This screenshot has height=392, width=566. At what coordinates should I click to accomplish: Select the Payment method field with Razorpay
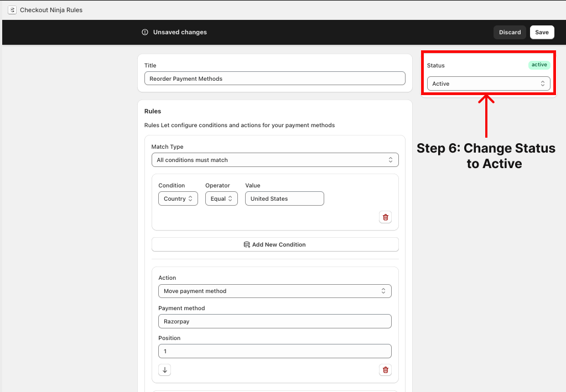[x=274, y=321]
